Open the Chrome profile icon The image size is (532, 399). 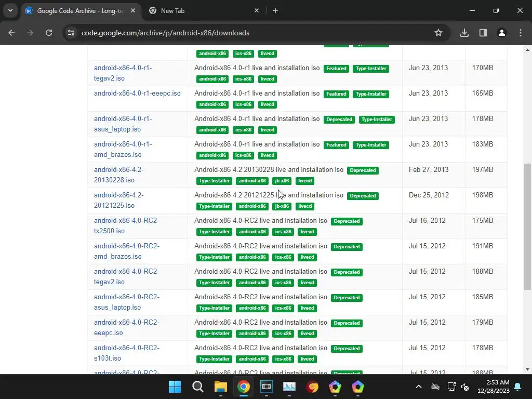(502, 33)
